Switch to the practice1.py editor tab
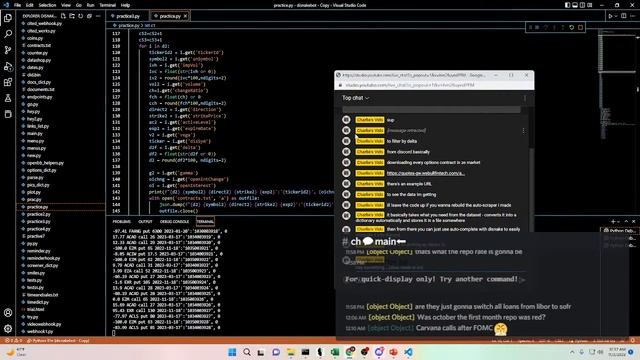 [x=127, y=16]
